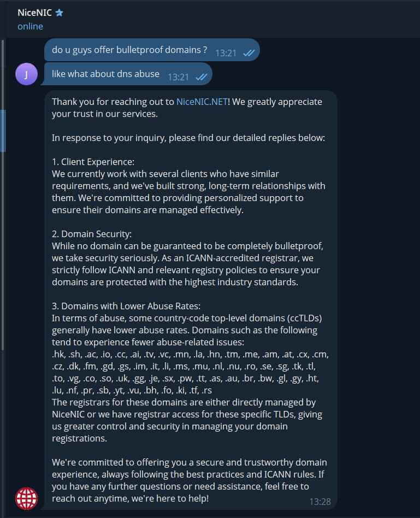Click the "online" status text

click(x=30, y=26)
